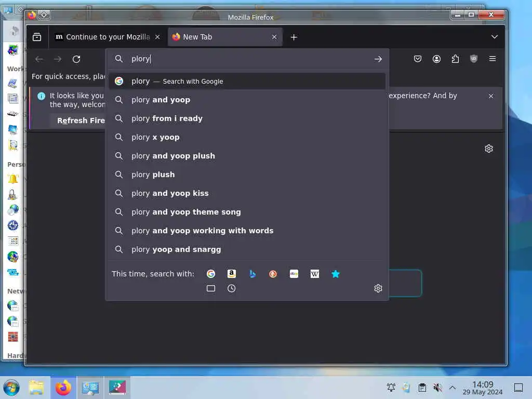Open notifications bell in system tray
The image size is (532, 399).
(391, 388)
